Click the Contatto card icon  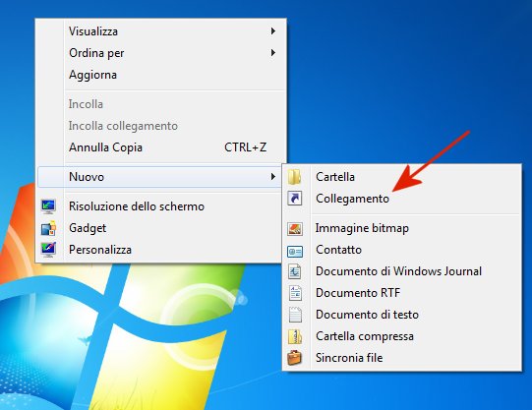[295, 251]
